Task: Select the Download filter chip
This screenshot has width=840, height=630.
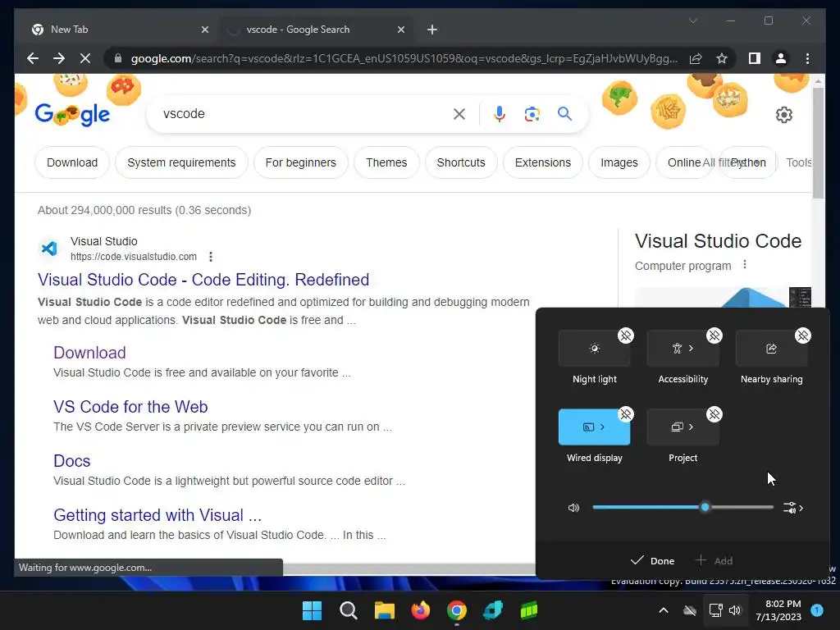Action: (72, 162)
